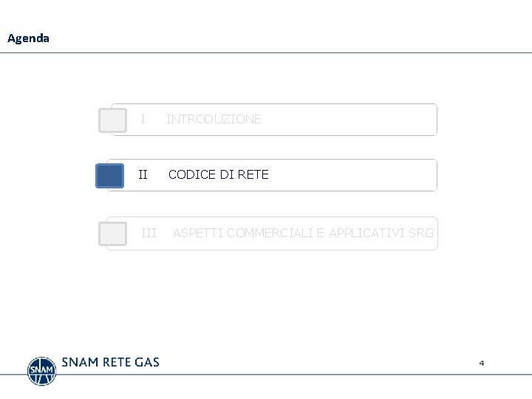Click the word RETE in CODICE DI RETE

click(x=253, y=174)
